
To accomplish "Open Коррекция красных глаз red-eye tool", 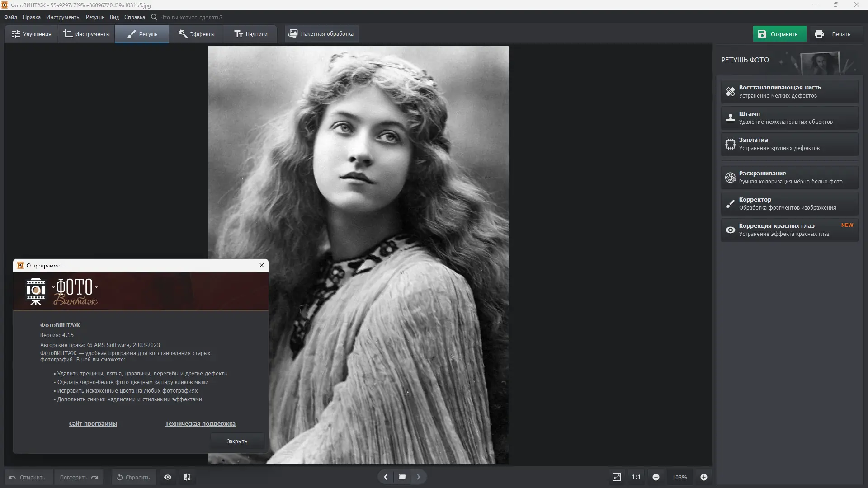I will pos(789,230).
